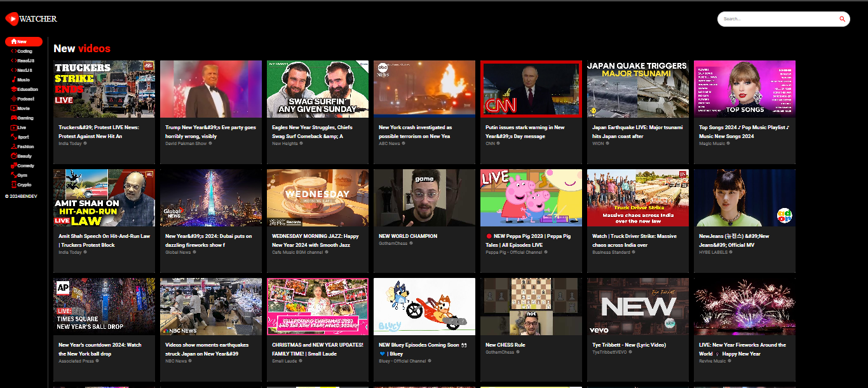This screenshot has height=388, width=868.
Task: Select the Music category with note icon
Action: pos(23,80)
